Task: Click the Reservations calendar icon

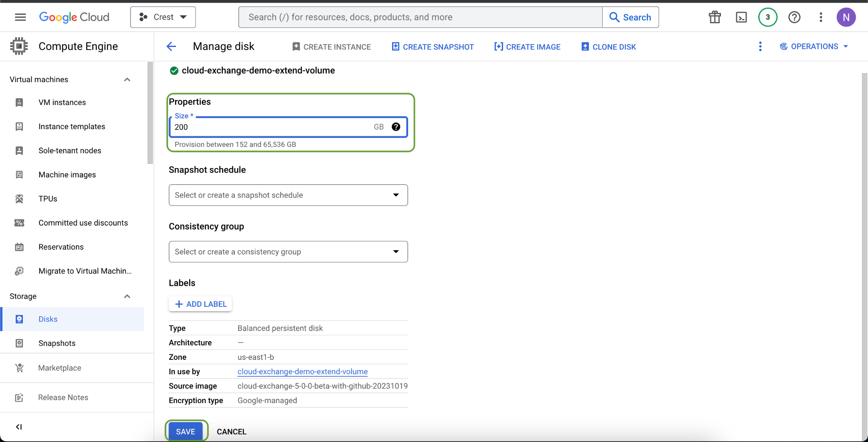Action: [19, 247]
